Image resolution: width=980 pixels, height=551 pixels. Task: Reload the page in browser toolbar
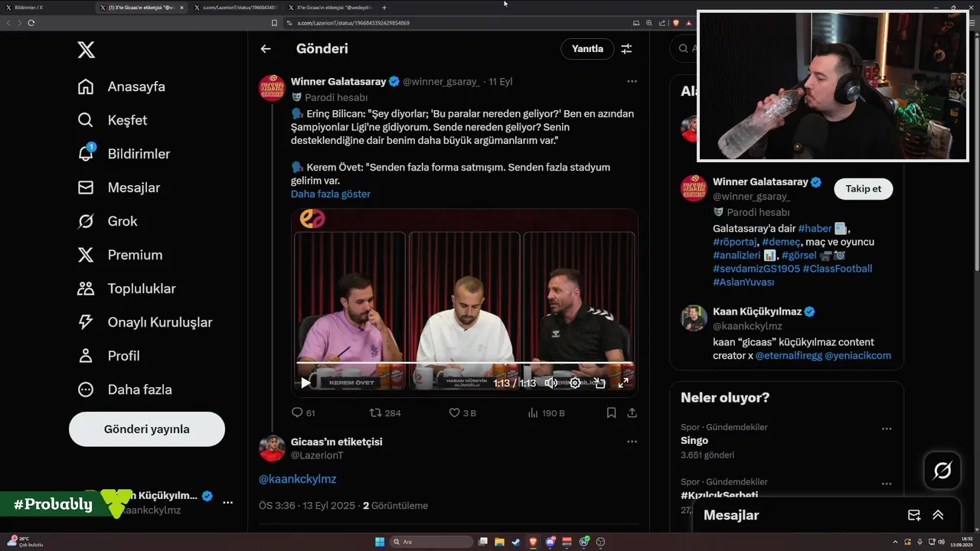coord(31,23)
